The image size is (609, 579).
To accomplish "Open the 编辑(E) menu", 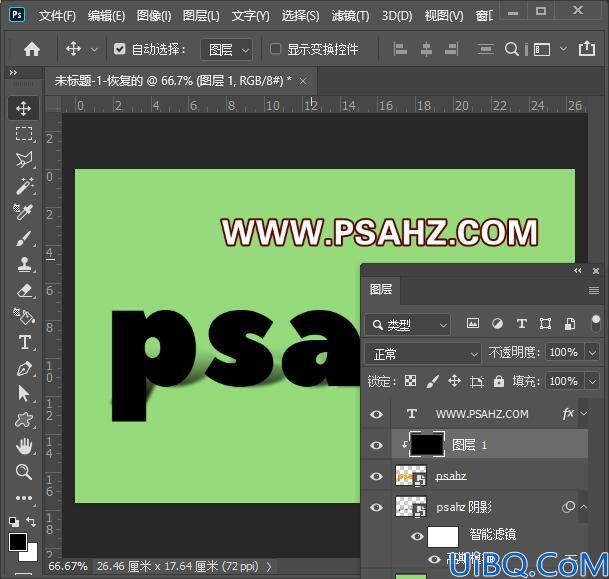I will pyautogui.click(x=106, y=16).
